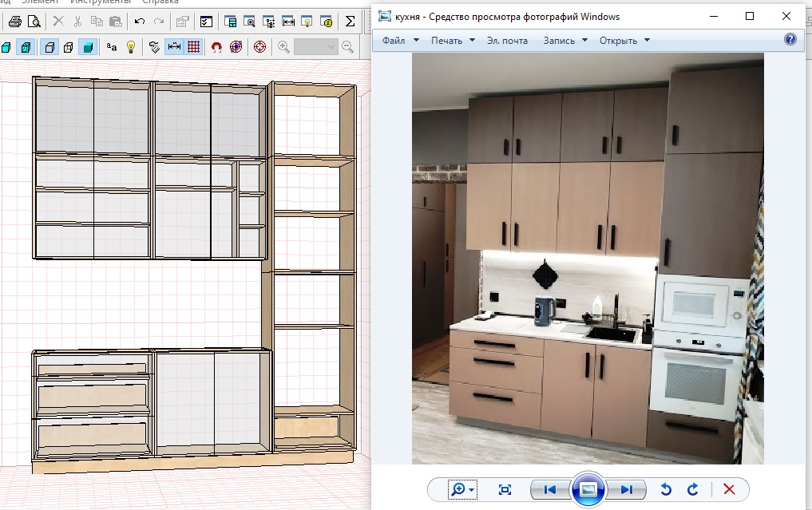Viewport: 812px width, 510px height.
Task: Toggle the red grid display
Action: [x=194, y=47]
